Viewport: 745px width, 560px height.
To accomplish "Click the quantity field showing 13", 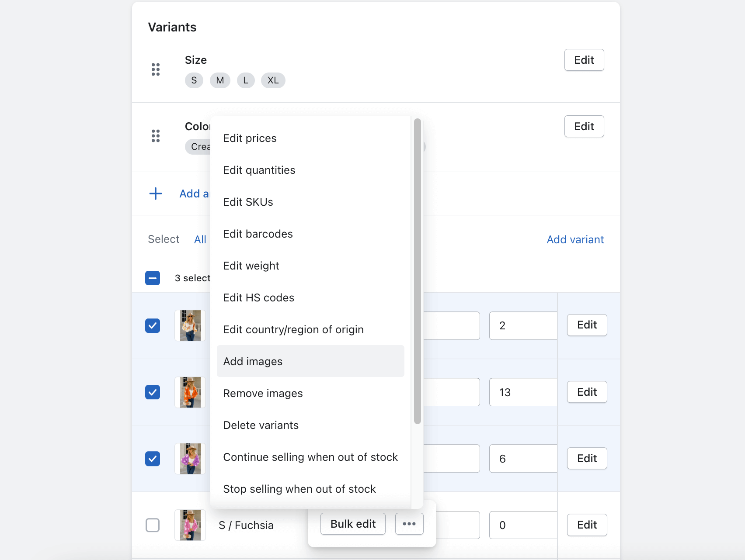I will click(523, 392).
